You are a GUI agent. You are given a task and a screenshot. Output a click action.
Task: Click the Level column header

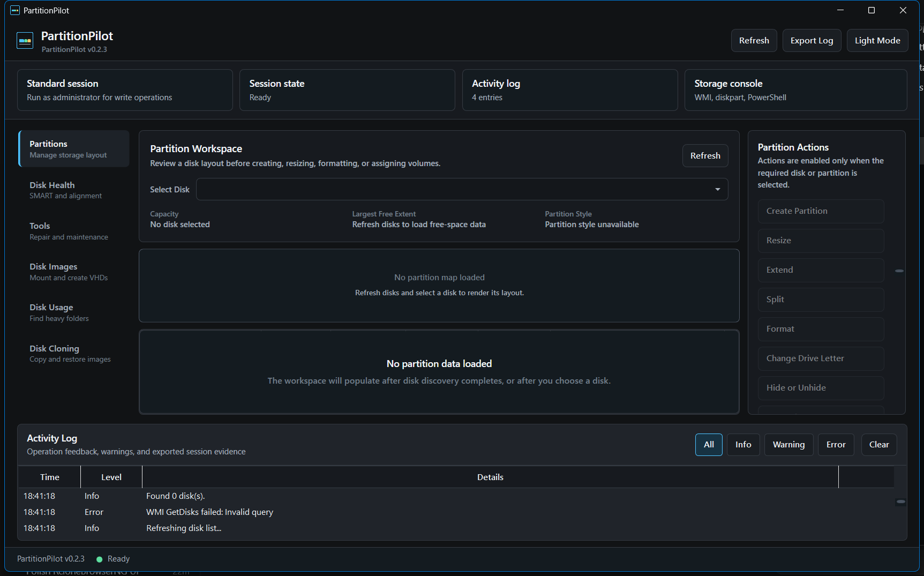(x=111, y=477)
